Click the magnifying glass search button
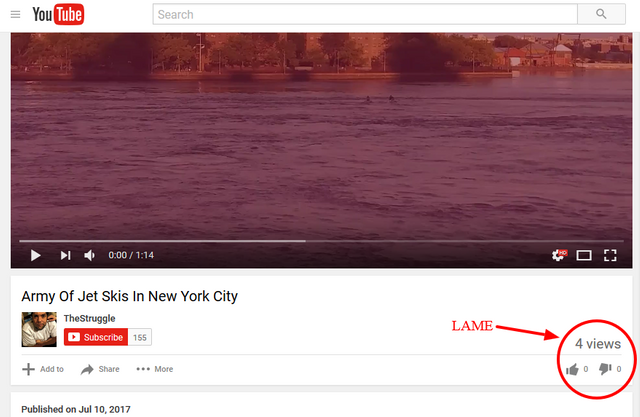The width and height of the screenshot is (640, 417). pyautogui.click(x=601, y=14)
